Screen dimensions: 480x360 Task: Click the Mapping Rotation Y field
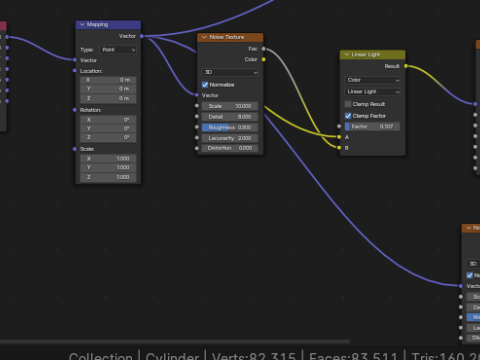[x=108, y=128]
